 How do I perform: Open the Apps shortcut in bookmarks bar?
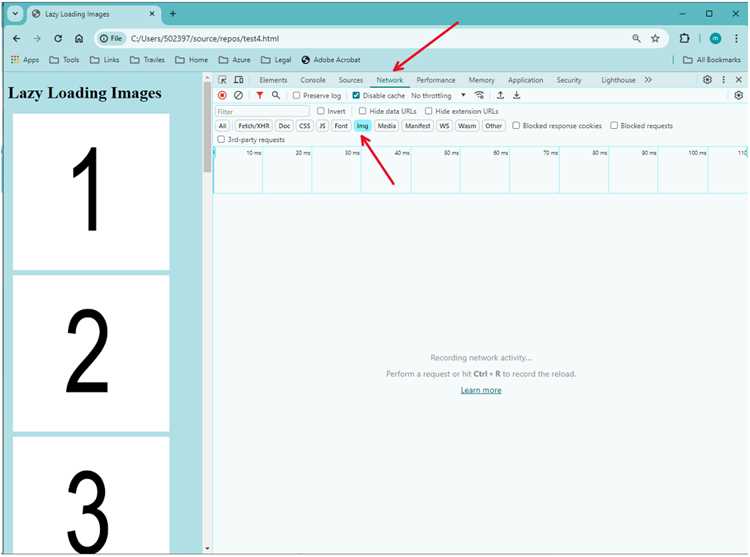click(x=25, y=60)
